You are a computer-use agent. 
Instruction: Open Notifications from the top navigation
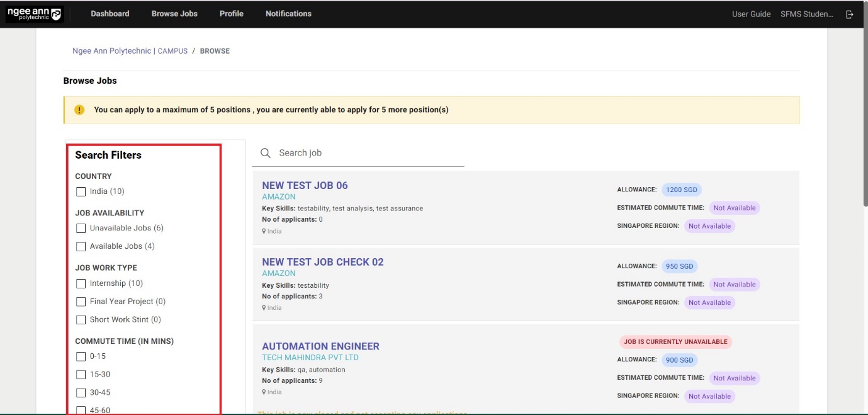pyautogui.click(x=288, y=14)
